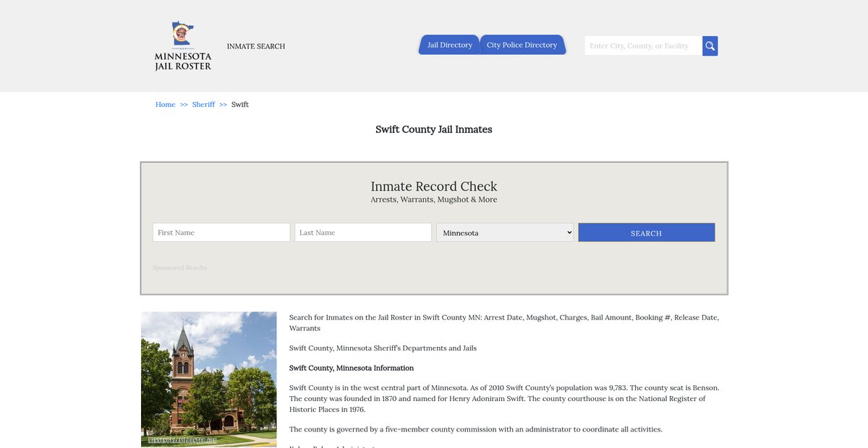The height and width of the screenshot is (448, 868).
Task: Click the Sponsored Results label
Action: pos(179,268)
